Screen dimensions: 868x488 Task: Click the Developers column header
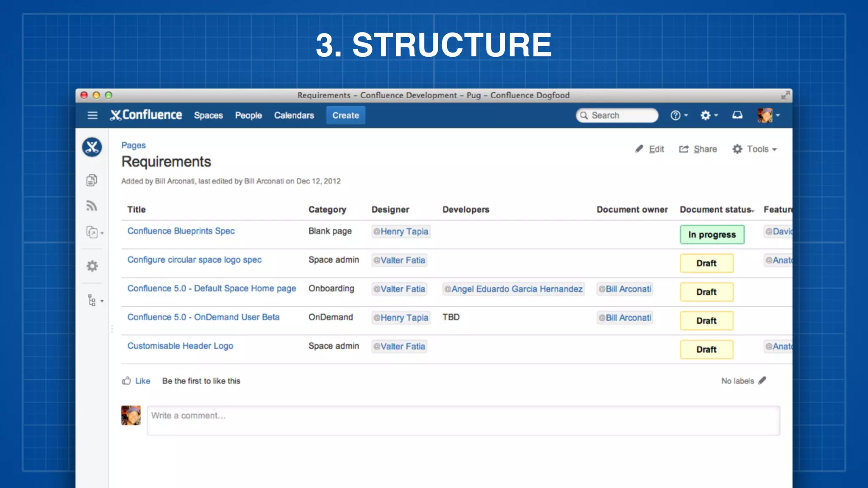pyautogui.click(x=466, y=209)
